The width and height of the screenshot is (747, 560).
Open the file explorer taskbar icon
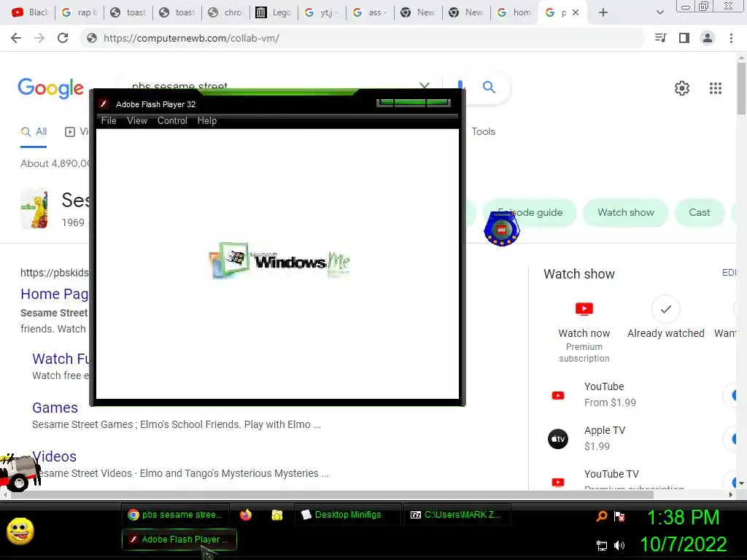tap(276, 515)
